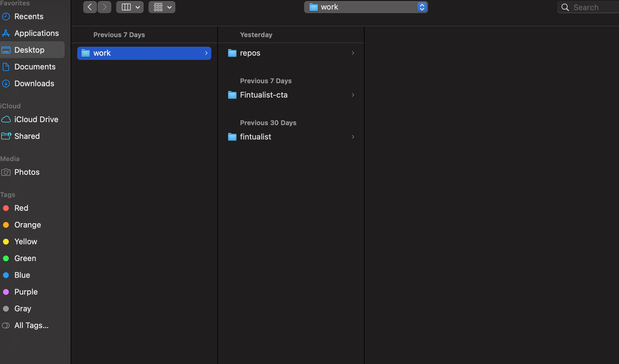
Task: Expand the repos folder chevron
Action: 353,53
